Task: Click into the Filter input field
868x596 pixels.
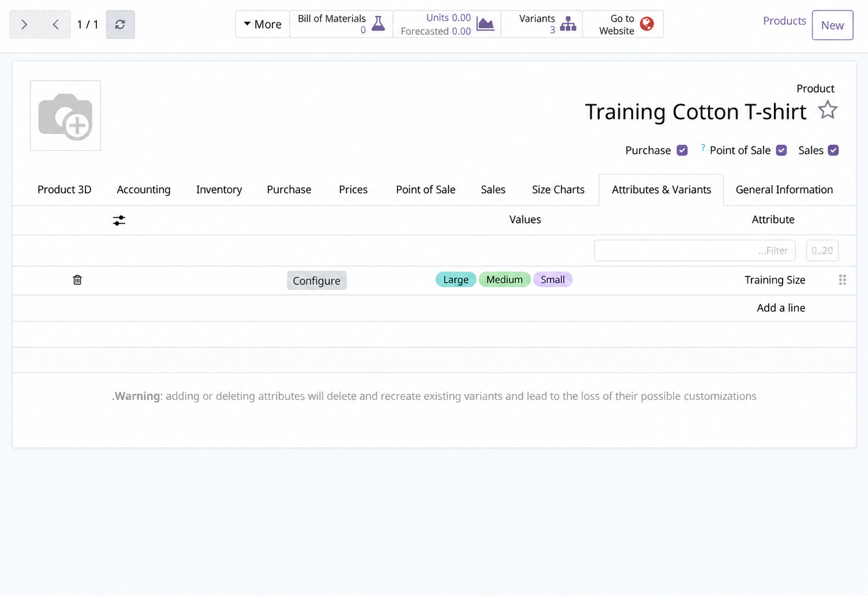Action: pyautogui.click(x=695, y=251)
